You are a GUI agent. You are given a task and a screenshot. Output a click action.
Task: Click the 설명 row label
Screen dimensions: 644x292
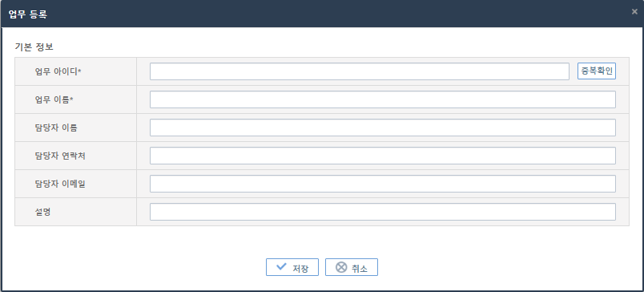pyautogui.click(x=42, y=212)
